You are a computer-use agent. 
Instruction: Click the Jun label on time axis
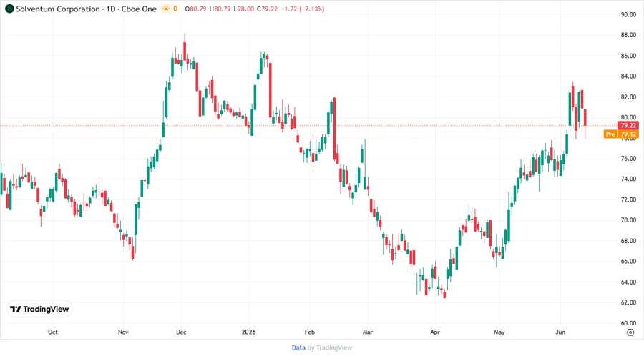click(x=560, y=332)
